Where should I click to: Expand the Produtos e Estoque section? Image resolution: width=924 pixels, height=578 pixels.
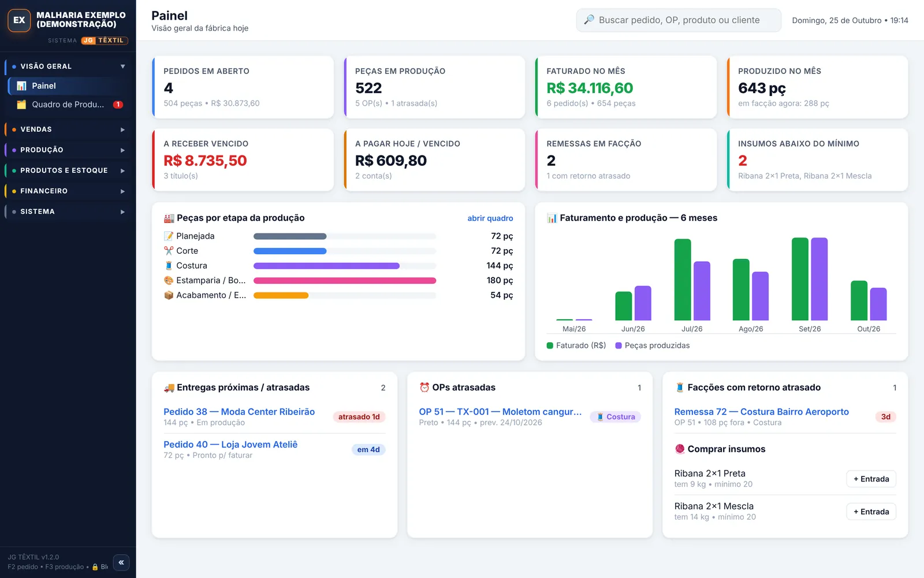(x=69, y=171)
